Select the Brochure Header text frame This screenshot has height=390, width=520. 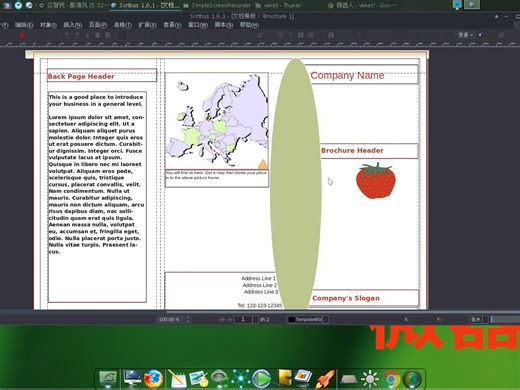point(369,151)
